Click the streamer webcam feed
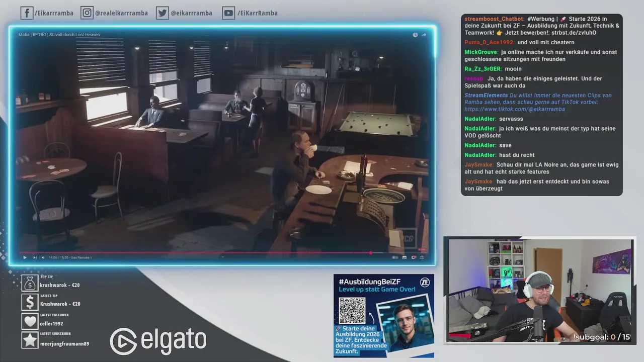The height and width of the screenshot is (362, 644). [x=539, y=291]
